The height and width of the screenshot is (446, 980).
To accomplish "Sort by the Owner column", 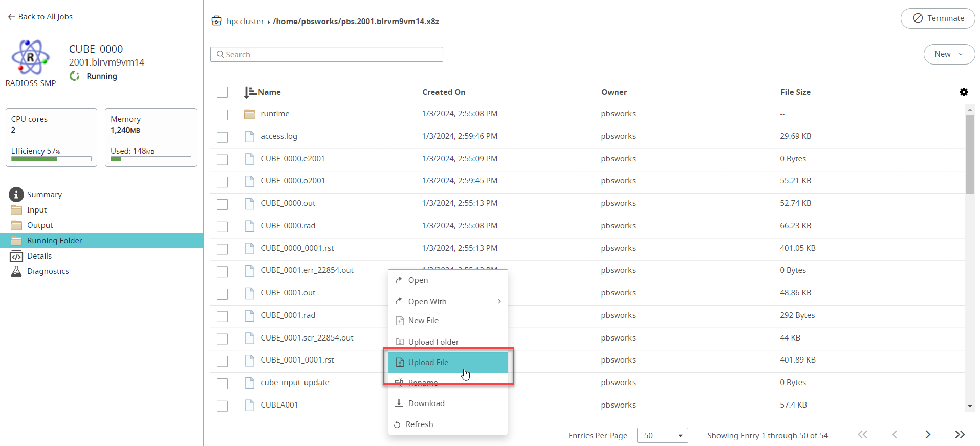I will coord(614,92).
